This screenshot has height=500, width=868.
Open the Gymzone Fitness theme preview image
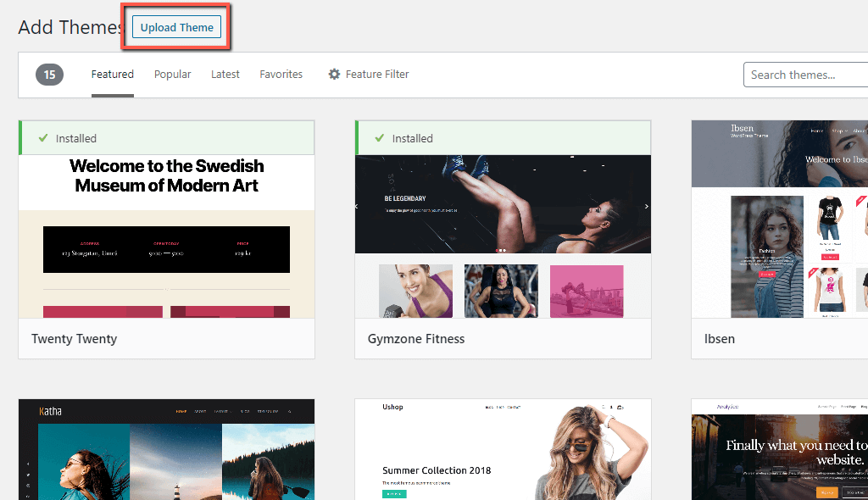503,236
